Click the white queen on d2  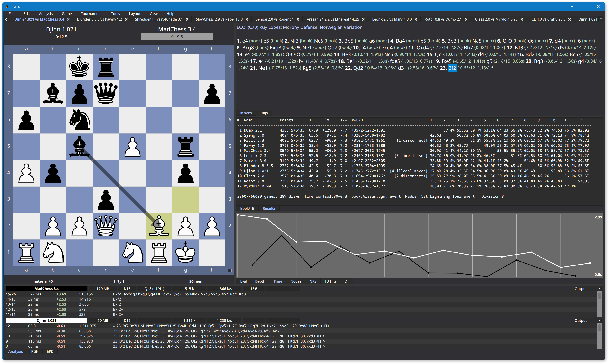106,226
